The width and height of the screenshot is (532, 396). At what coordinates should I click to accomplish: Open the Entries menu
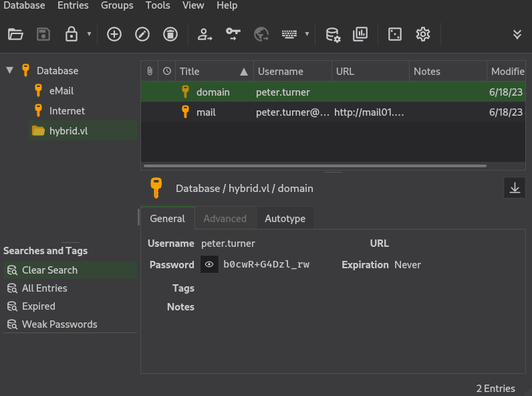[73, 5]
